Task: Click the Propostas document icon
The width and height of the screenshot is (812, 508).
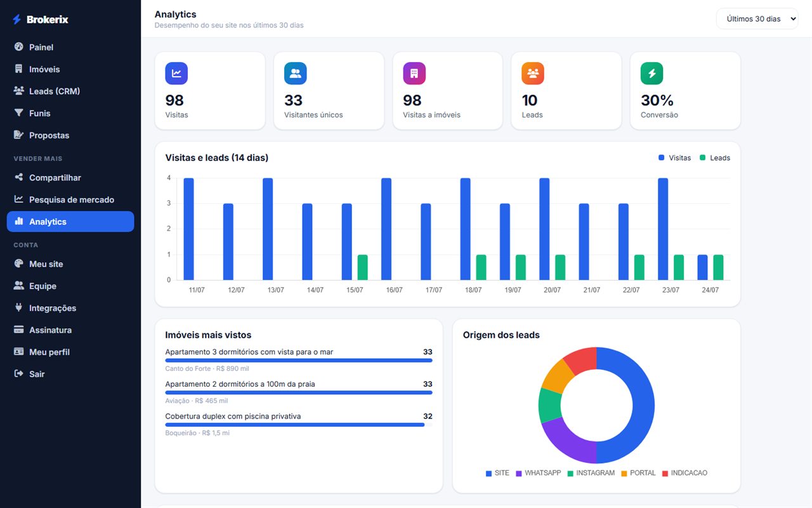Action: (x=18, y=135)
